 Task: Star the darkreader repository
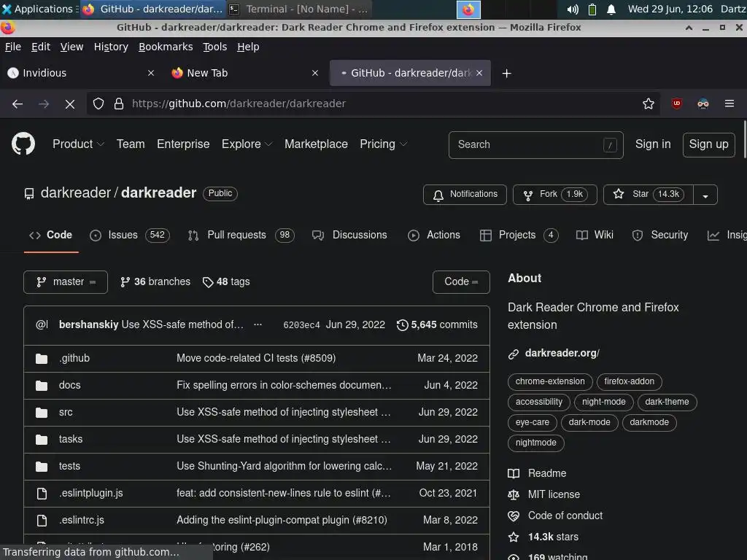pyautogui.click(x=648, y=195)
